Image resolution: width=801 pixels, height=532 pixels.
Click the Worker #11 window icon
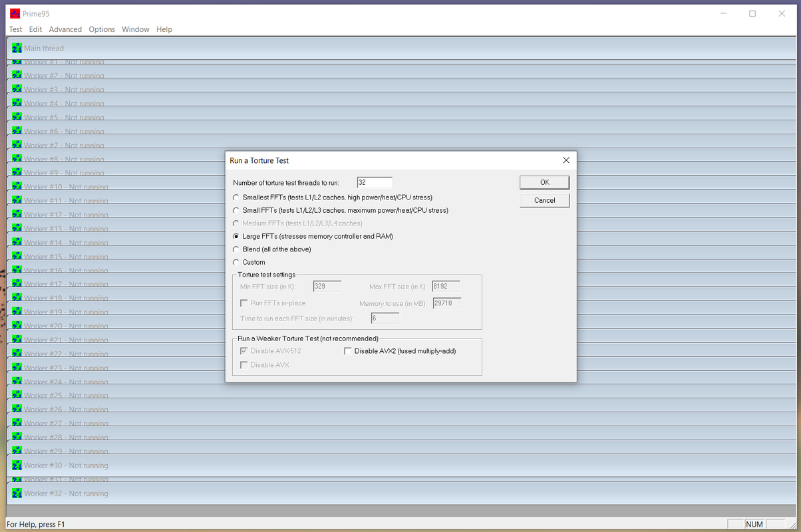pyautogui.click(x=17, y=201)
